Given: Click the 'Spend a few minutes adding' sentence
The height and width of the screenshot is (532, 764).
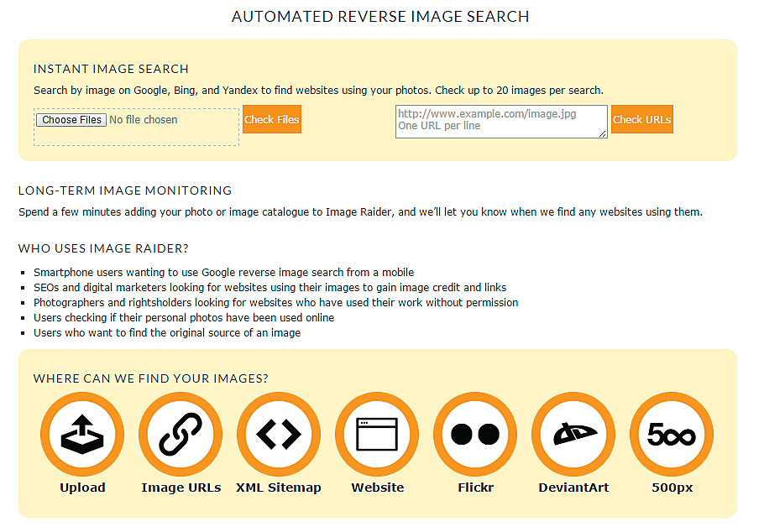Looking at the screenshot, I should tap(360, 212).
